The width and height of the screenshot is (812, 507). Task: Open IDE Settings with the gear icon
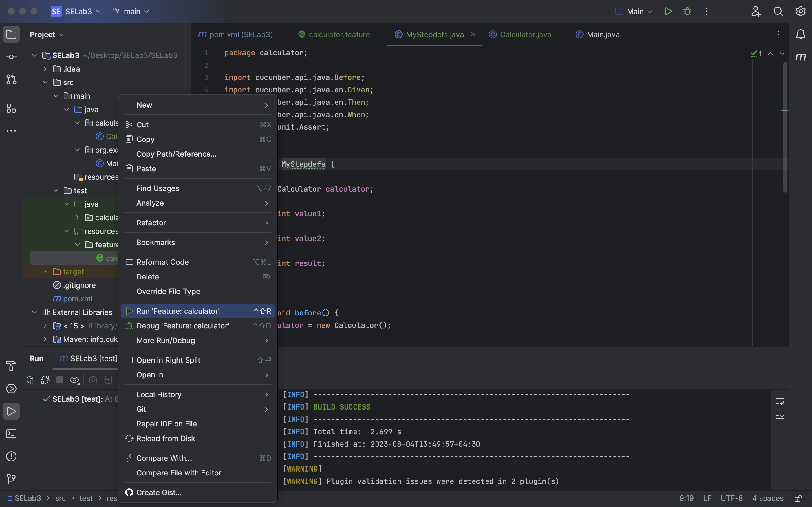coord(801,11)
